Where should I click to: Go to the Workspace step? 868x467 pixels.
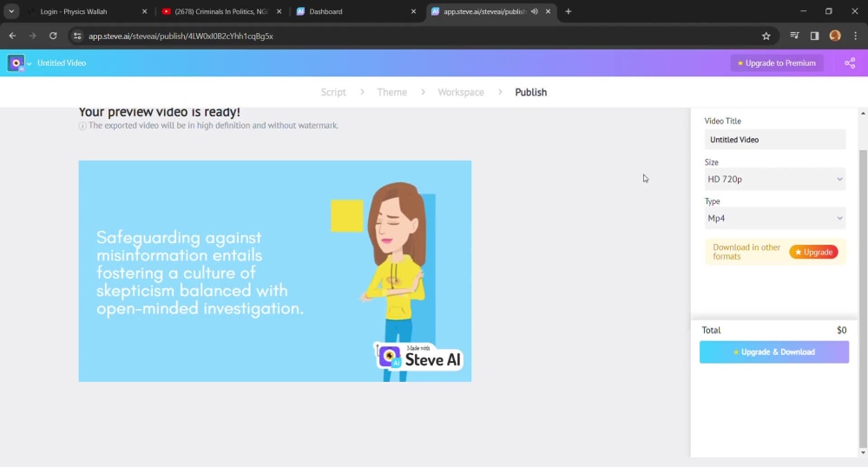(461, 92)
